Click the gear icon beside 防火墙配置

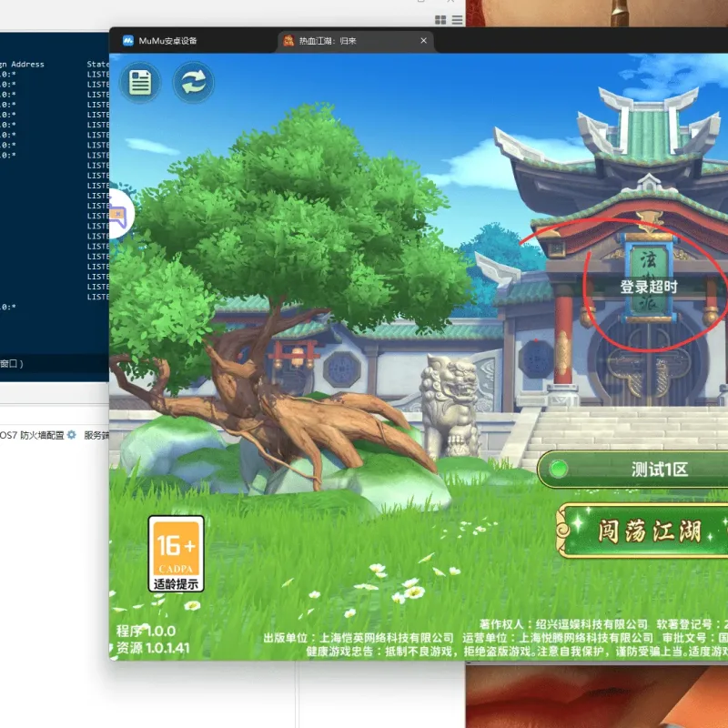[72, 435]
